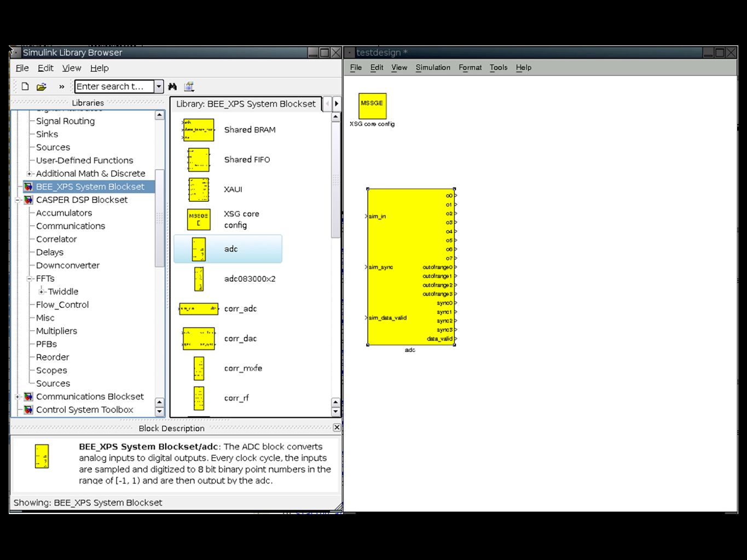Collapse the FFTs tree node

tap(30, 278)
